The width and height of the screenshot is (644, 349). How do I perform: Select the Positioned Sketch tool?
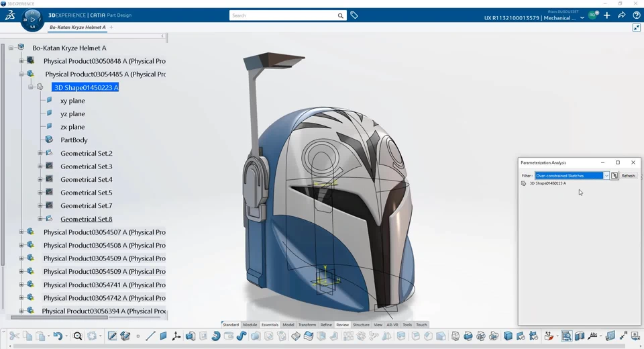(112, 336)
